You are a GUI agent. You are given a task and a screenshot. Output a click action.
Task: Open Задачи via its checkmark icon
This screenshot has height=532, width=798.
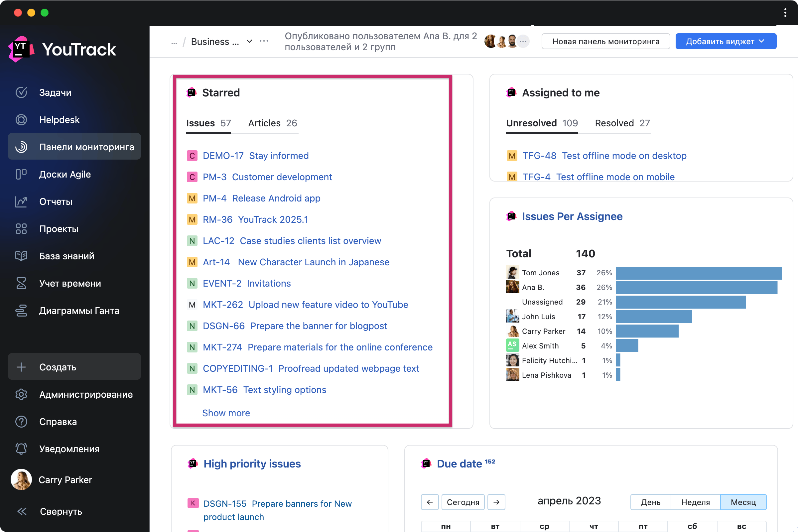point(21,92)
